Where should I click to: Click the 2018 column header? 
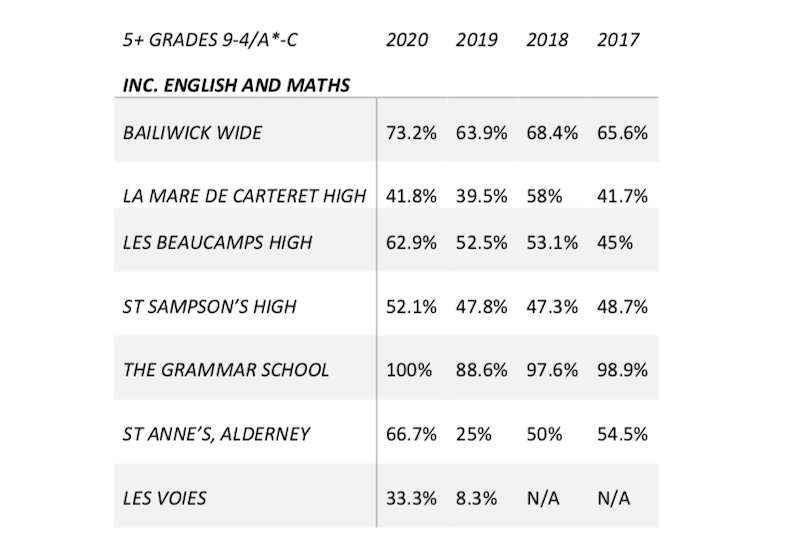click(x=547, y=40)
